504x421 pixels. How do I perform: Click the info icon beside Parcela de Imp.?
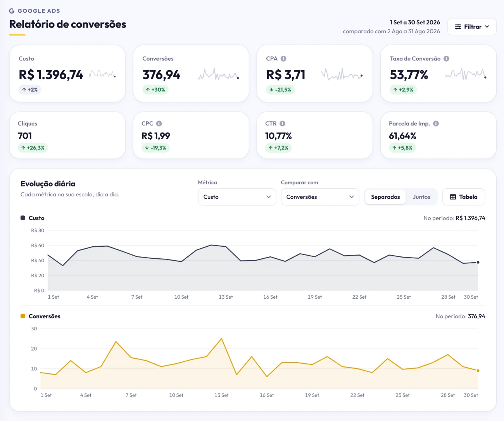(x=436, y=124)
